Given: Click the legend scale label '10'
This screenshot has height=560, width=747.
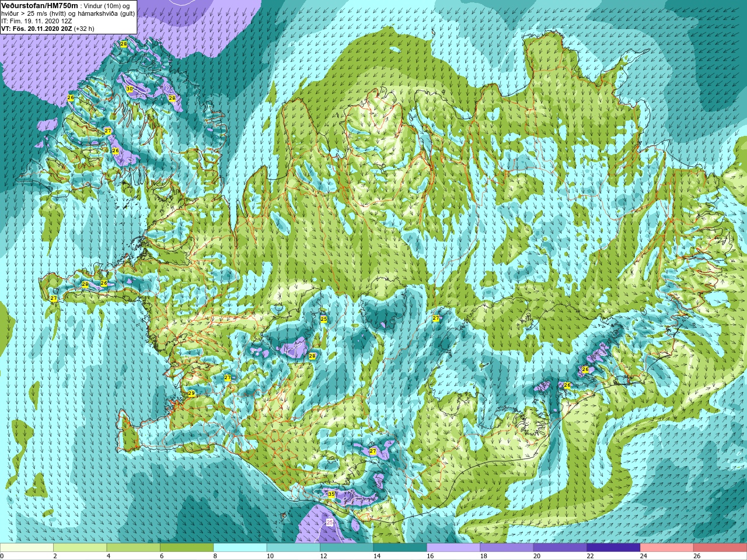Looking at the screenshot, I should [x=270, y=556].
